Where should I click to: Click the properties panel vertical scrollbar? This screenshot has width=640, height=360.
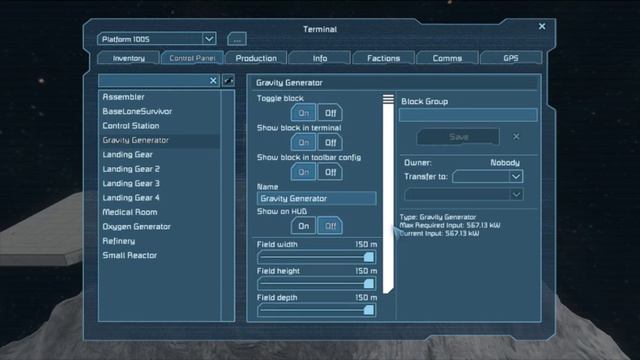pyautogui.click(x=388, y=194)
